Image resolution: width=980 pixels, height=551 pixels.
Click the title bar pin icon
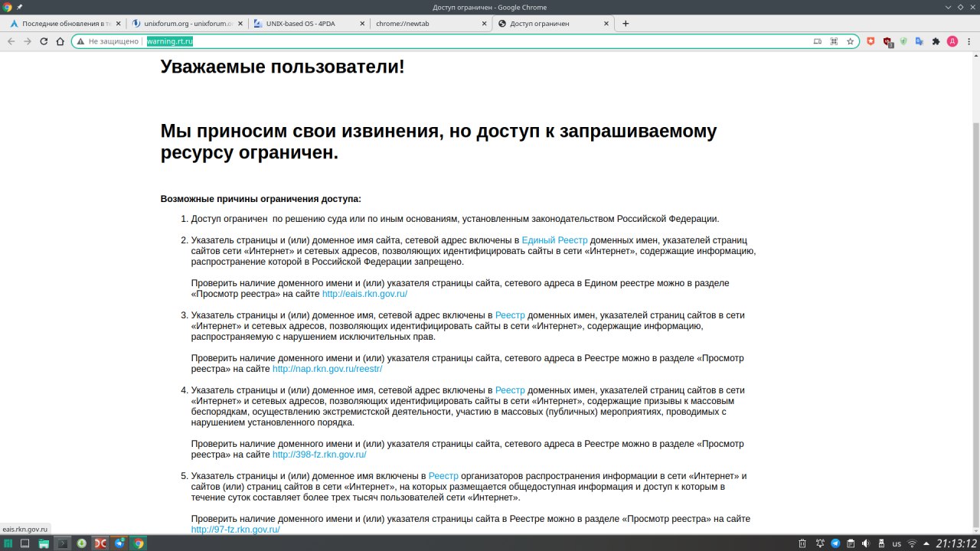[19, 7]
